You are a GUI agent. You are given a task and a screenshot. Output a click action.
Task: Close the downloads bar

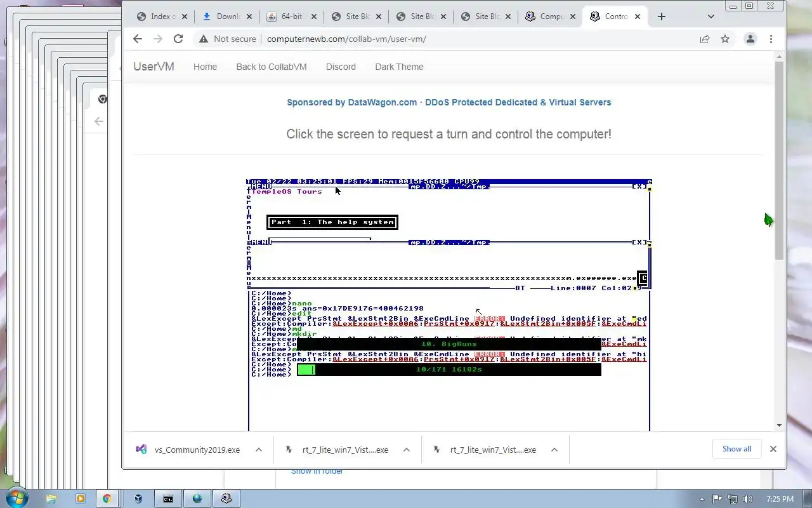point(773,449)
